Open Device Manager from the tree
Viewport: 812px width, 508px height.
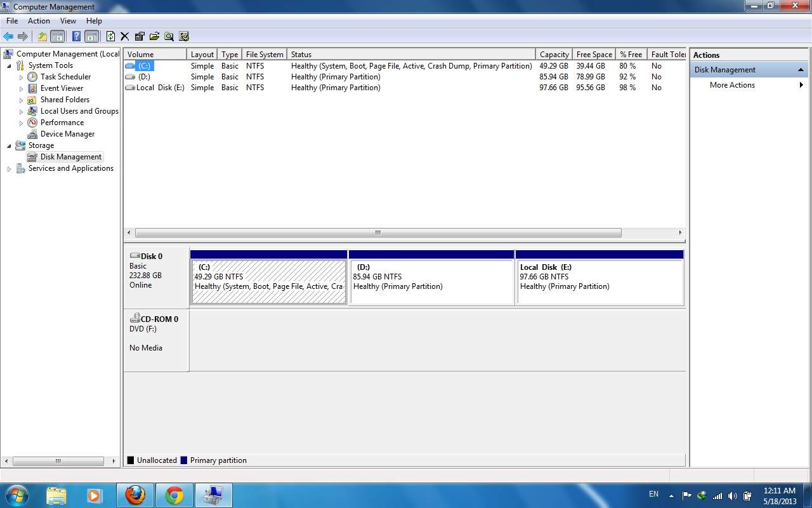[x=67, y=134]
